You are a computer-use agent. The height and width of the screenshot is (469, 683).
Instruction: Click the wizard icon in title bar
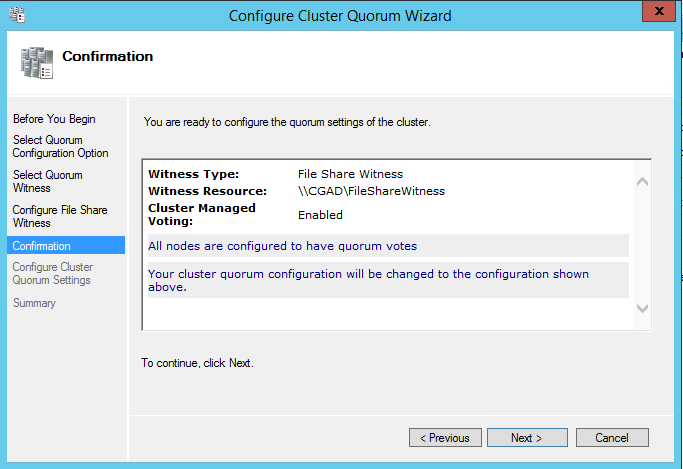[x=16, y=15]
